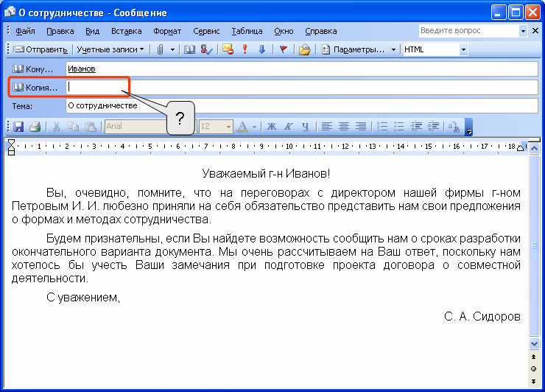Toggle underline Ч formatting

click(x=305, y=127)
